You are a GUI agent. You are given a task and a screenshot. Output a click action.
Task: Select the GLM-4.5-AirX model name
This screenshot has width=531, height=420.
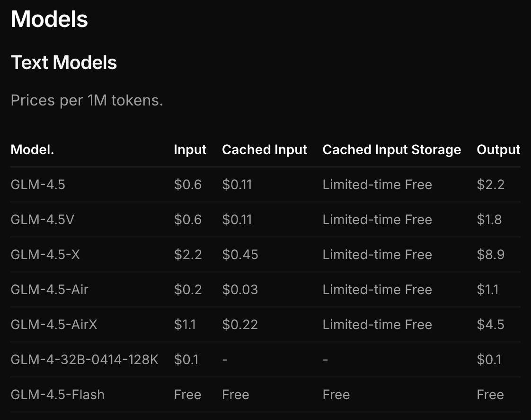[53, 324]
